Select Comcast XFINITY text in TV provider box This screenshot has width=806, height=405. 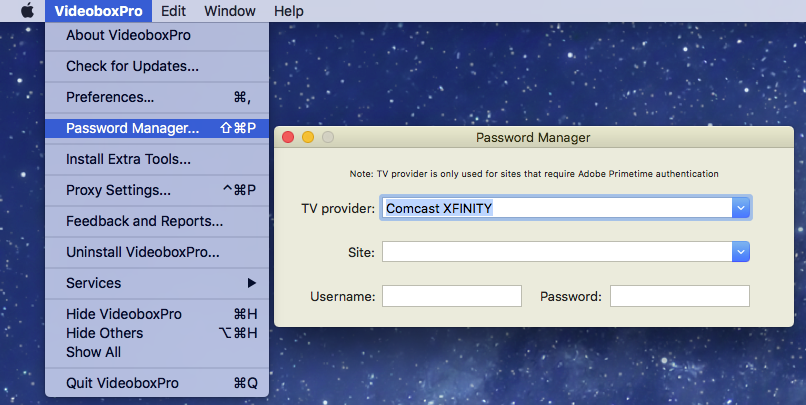(439, 208)
